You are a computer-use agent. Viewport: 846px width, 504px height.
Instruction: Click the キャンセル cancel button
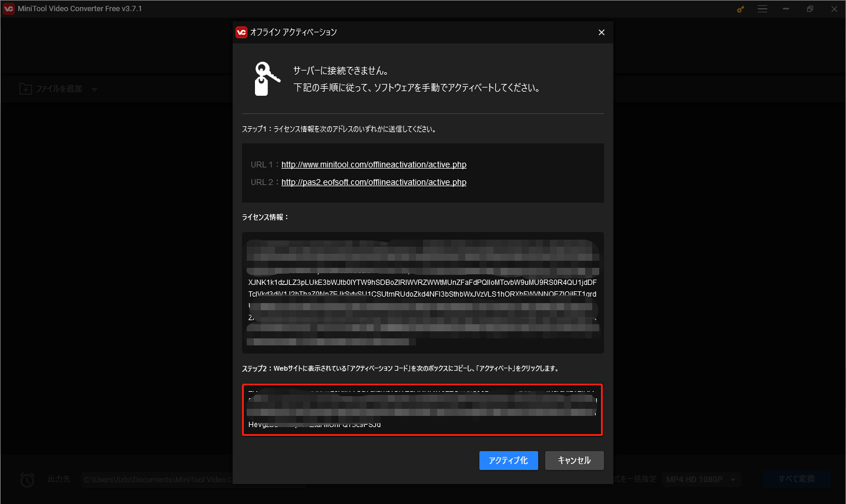click(574, 461)
